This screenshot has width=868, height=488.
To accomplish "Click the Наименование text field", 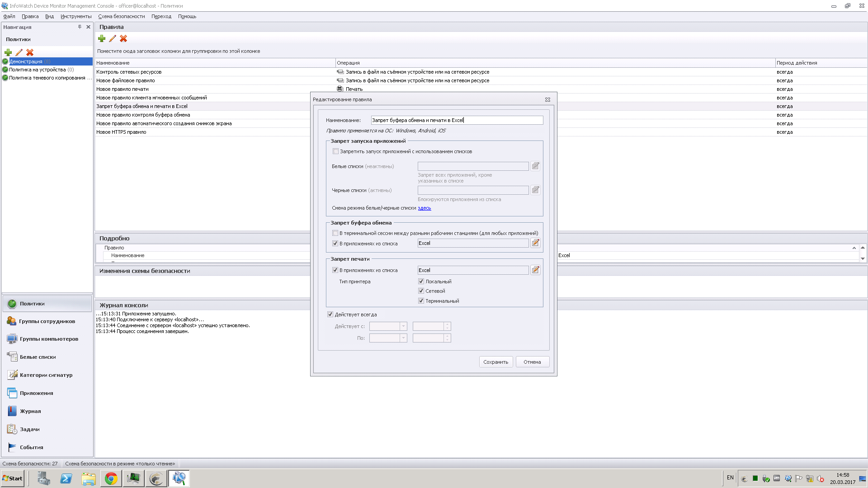I will 457,120.
